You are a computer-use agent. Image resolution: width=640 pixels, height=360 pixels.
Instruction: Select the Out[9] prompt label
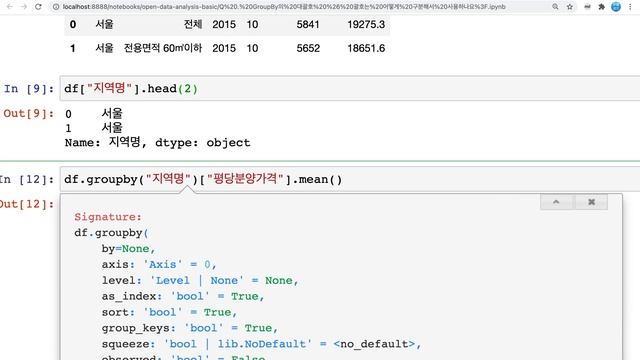point(29,113)
